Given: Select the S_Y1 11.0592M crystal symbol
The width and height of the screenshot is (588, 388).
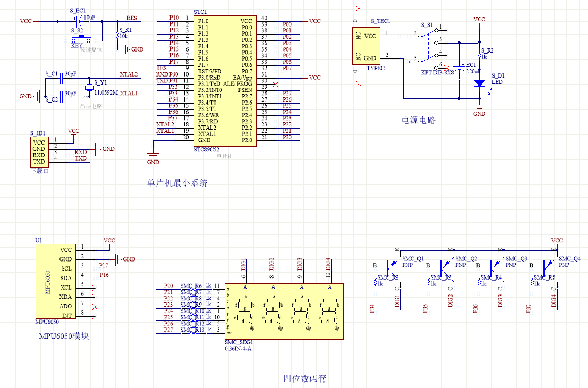Looking at the screenshot, I should point(89,87).
